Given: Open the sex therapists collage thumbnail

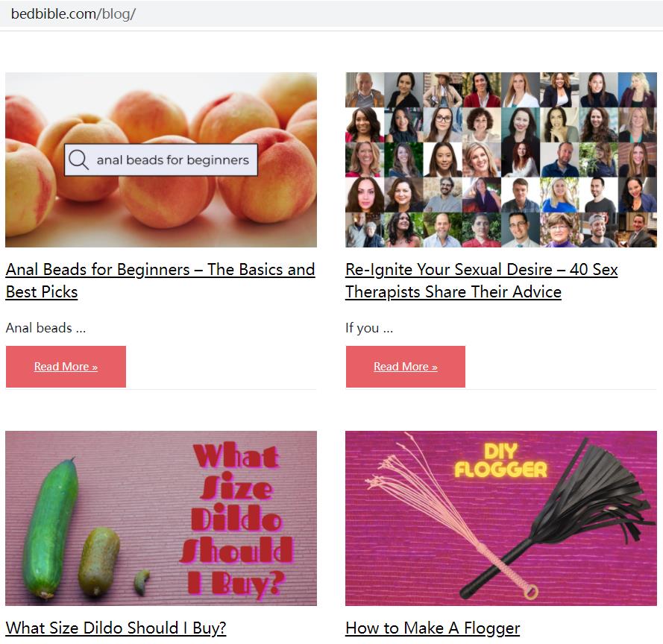Looking at the screenshot, I should [x=501, y=160].
